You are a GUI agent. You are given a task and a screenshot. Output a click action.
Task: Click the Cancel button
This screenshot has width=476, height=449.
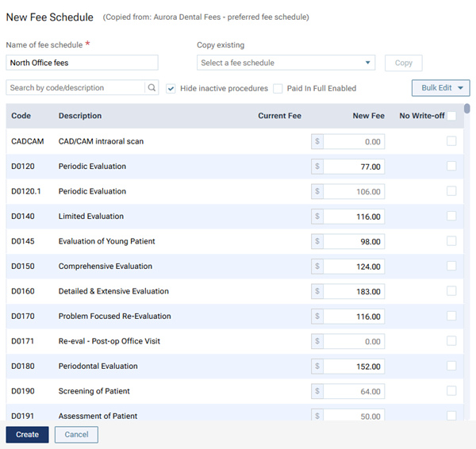pyautogui.click(x=76, y=435)
